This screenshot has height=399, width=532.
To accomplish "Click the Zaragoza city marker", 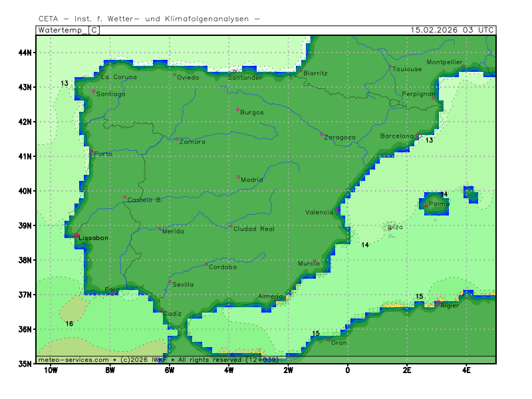I will [322, 134].
